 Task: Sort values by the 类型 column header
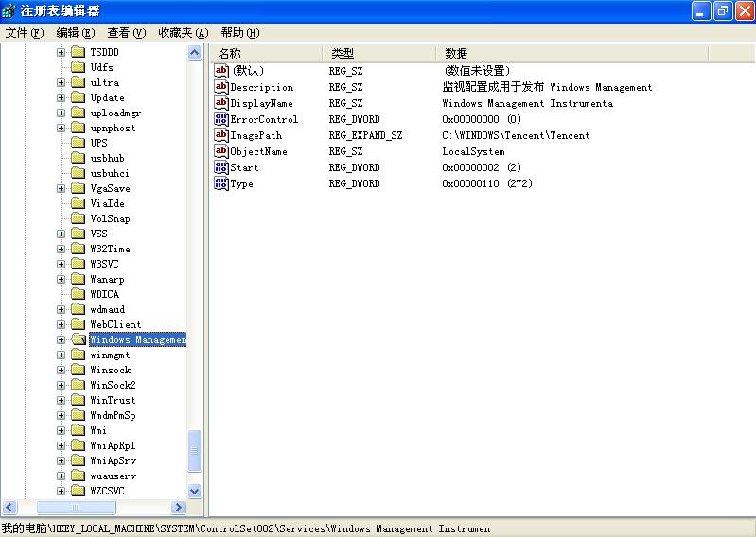(379, 53)
